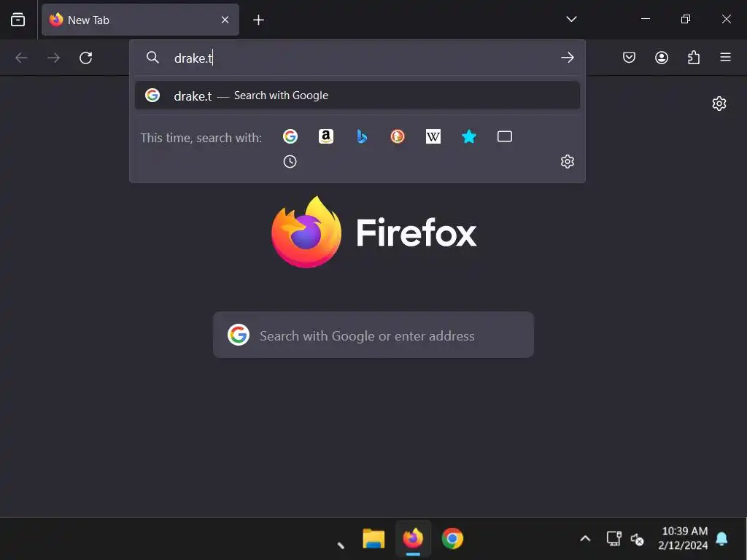Go back one page
Image resolution: width=747 pixels, height=560 pixels.
(x=21, y=58)
